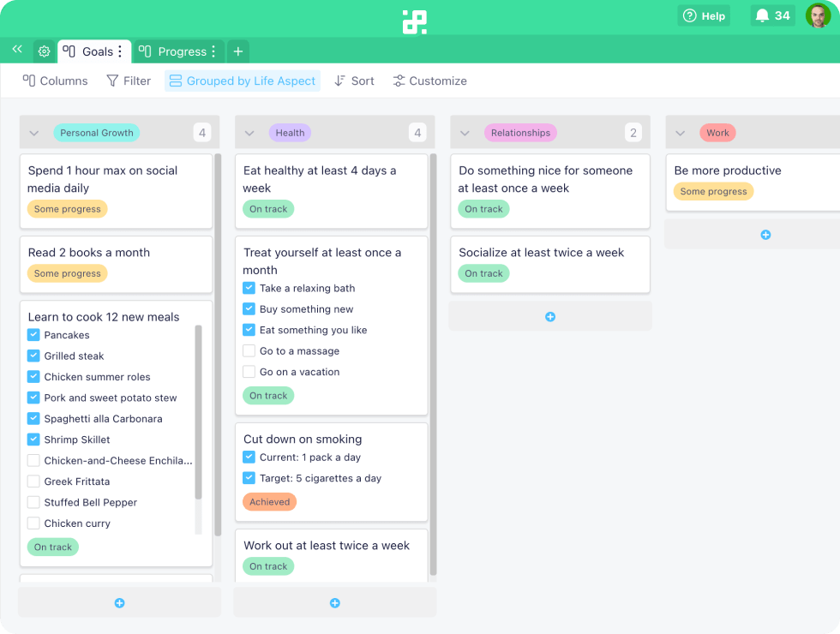Click Personal Growth count badge 4
840x634 pixels.
point(202,133)
